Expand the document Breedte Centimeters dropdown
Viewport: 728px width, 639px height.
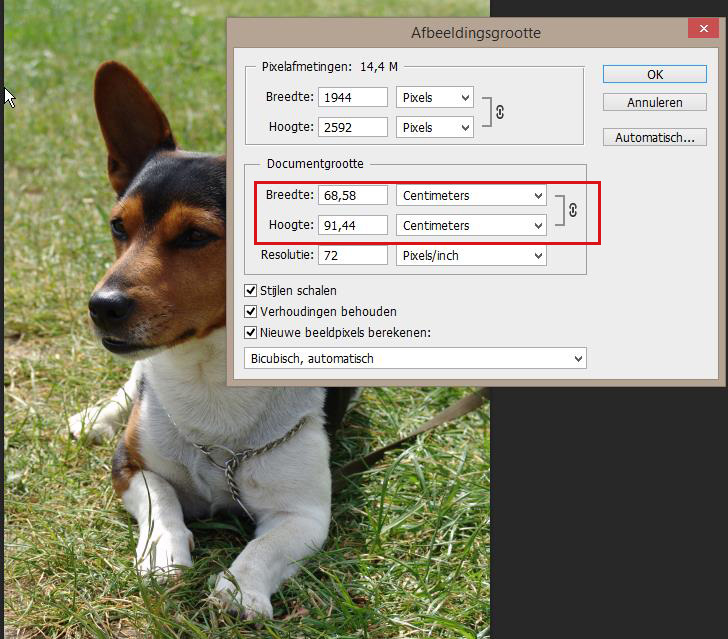[472, 195]
